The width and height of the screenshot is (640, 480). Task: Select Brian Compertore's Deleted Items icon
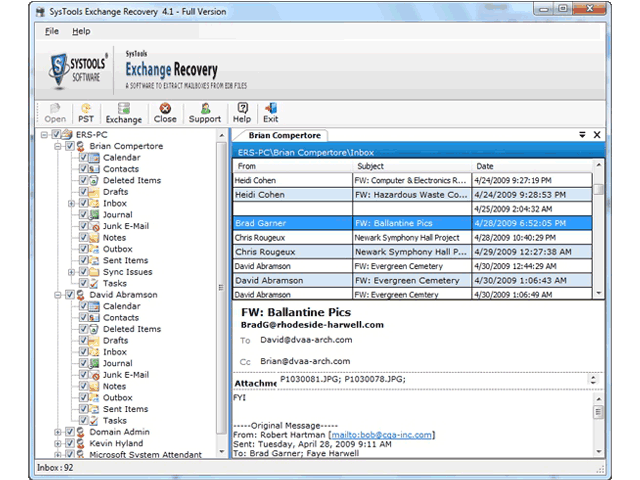pos(94,180)
